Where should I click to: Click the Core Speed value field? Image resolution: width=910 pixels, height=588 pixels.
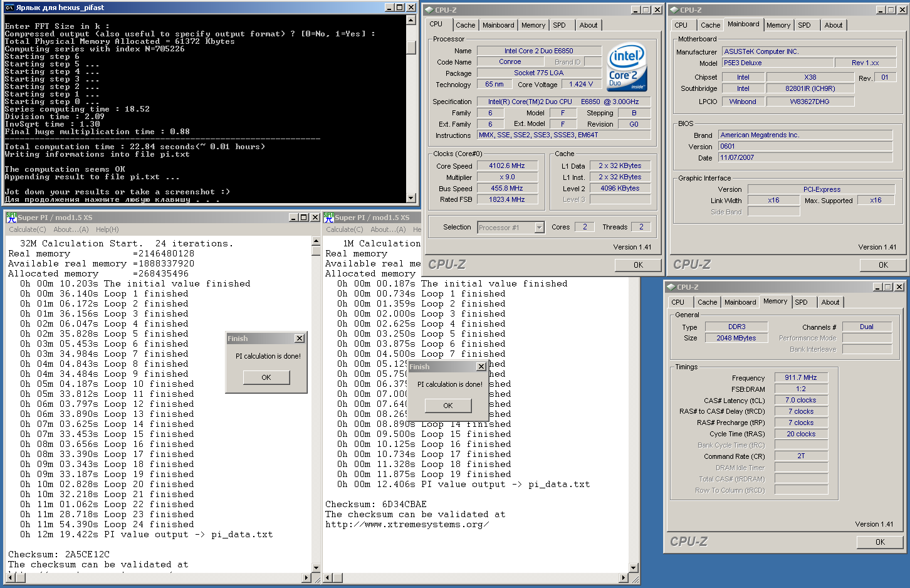click(x=507, y=166)
